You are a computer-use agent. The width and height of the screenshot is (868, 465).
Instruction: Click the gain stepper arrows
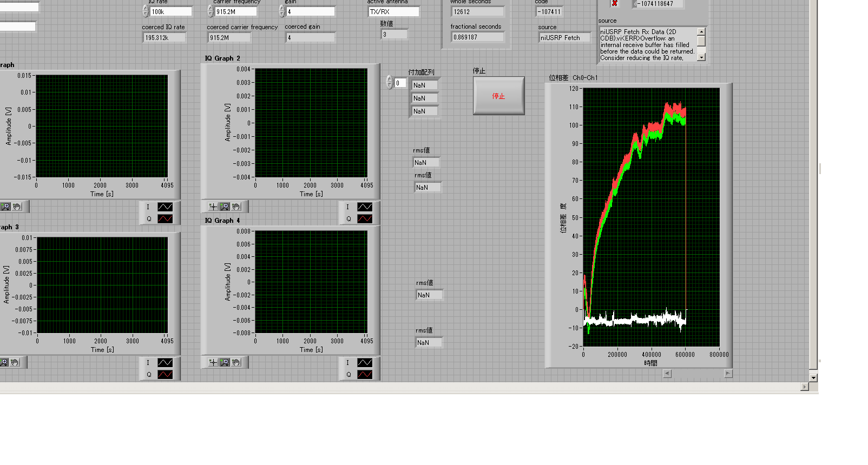[282, 11]
